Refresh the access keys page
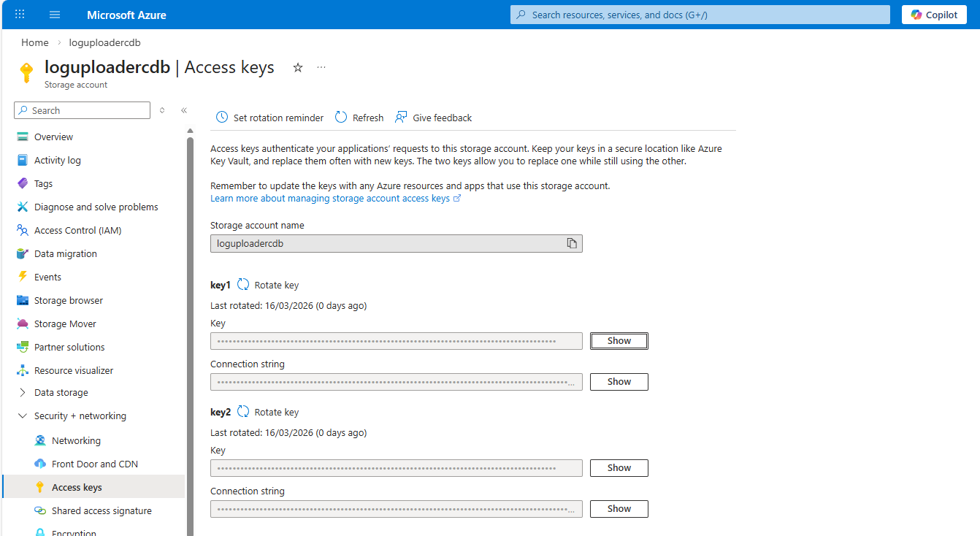The width and height of the screenshot is (980, 536). [x=359, y=118]
